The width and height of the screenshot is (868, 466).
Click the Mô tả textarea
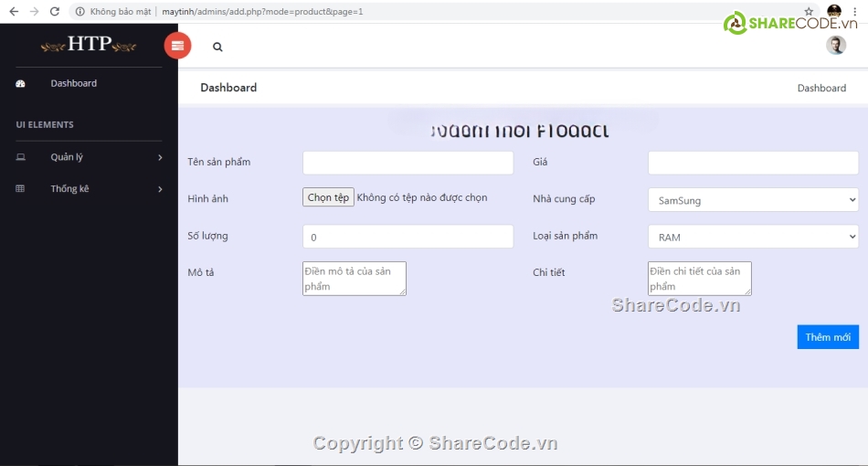(x=355, y=279)
